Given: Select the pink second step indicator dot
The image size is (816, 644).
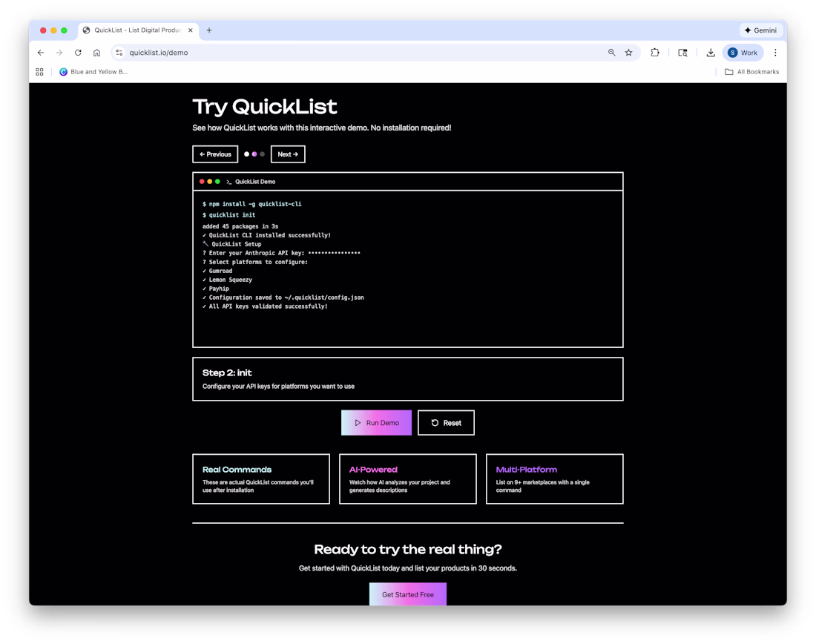Looking at the screenshot, I should coord(254,154).
